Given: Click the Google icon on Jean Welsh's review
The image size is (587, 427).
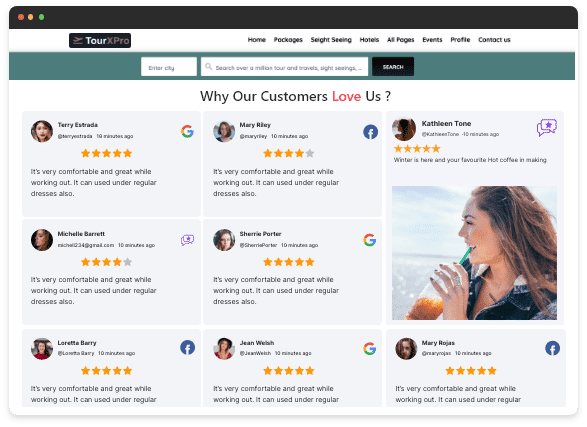Looking at the screenshot, I should click(369, 348).
